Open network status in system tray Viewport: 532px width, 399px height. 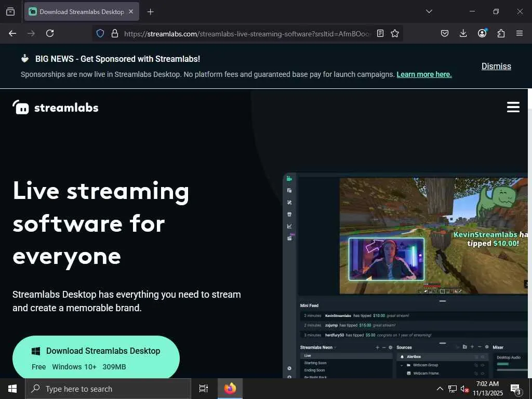(453, 389)
